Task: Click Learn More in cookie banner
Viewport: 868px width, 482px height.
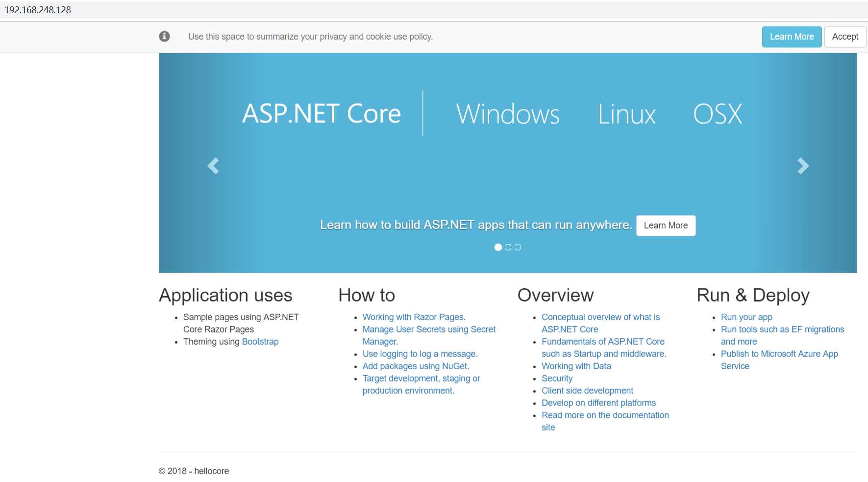Action: [792, 37]
